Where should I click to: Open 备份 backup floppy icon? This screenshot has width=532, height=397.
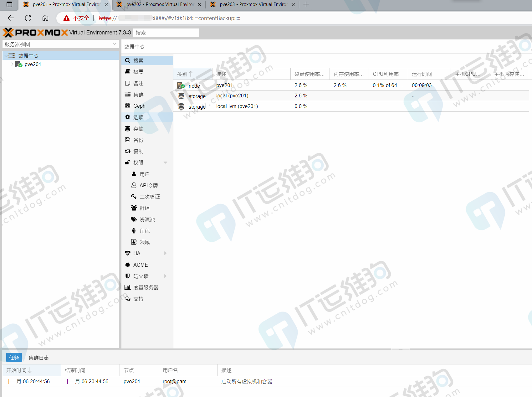click(x=127, y=140)
